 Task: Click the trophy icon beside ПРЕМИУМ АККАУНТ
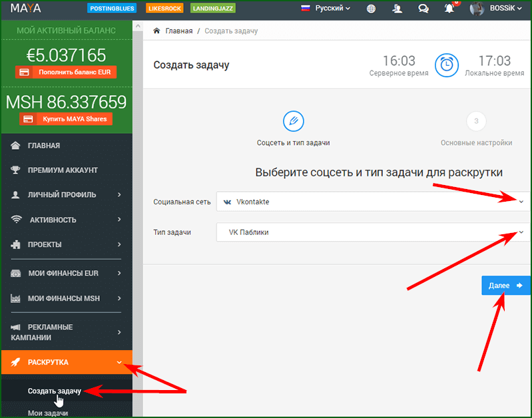point(15,170)
